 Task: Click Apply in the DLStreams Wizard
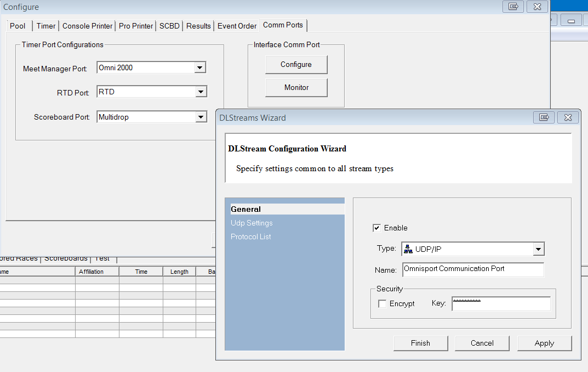tap(544, 343)
